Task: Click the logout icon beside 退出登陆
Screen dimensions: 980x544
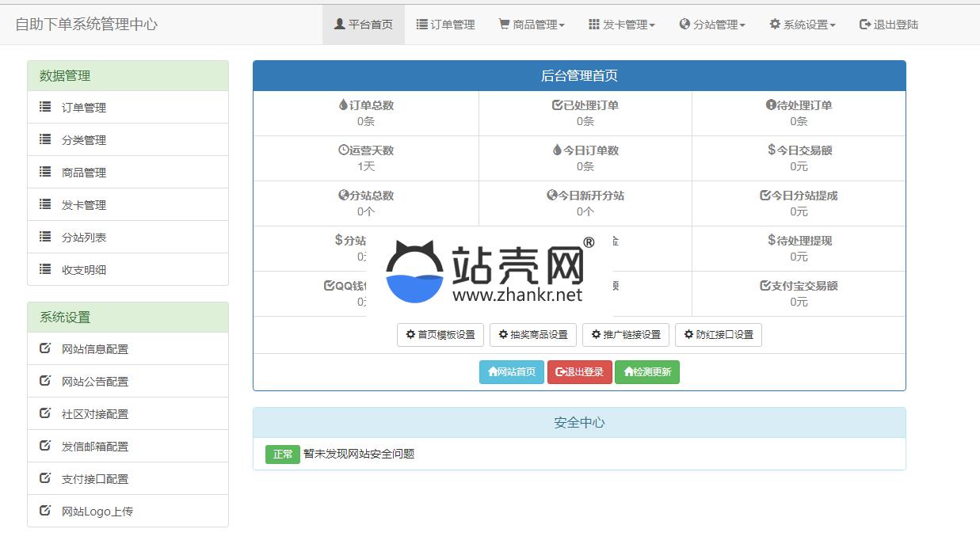Action: click(x=865, y=25)
